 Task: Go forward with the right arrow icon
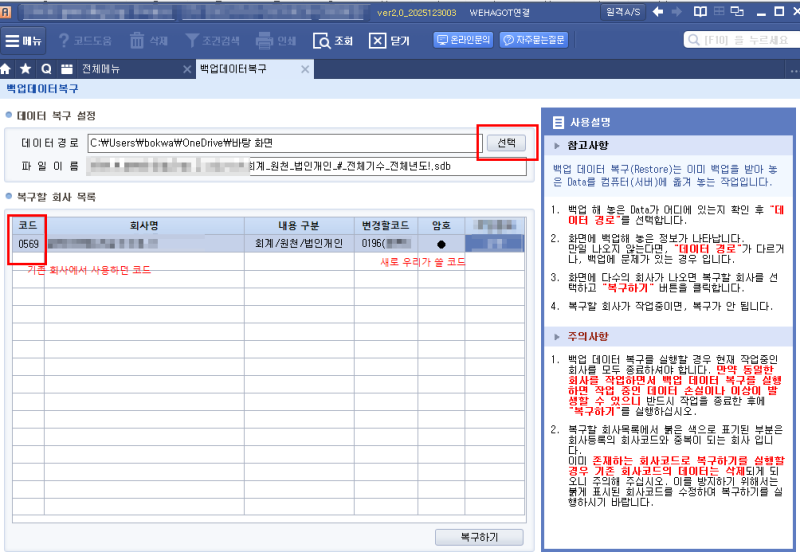(677, 12)
